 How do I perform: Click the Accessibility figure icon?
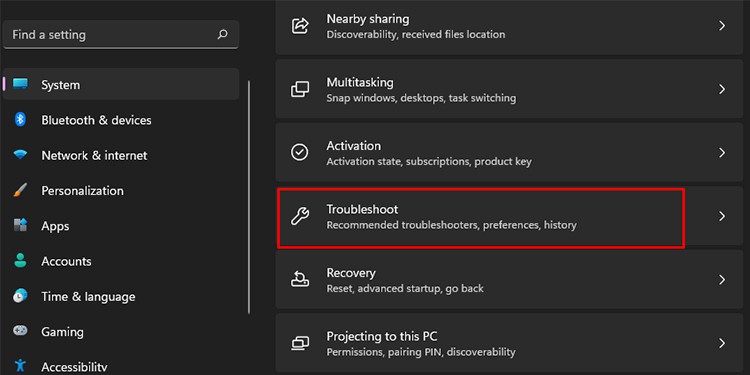click(20, 366)
